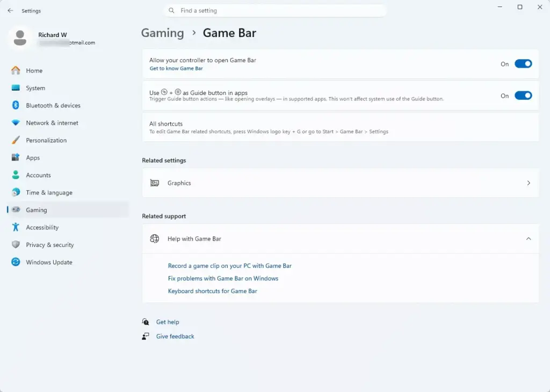Click the Get help link
Image resolution: width=550 pixels, height=392 pixels.
click(168, 322)
